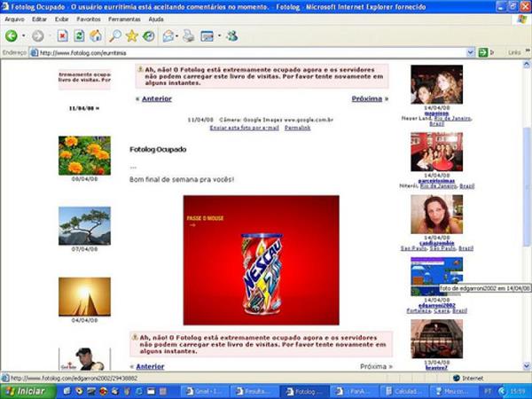Go to the Home page icon
This screenshot has width=532, height=399.
pos(96,36)
